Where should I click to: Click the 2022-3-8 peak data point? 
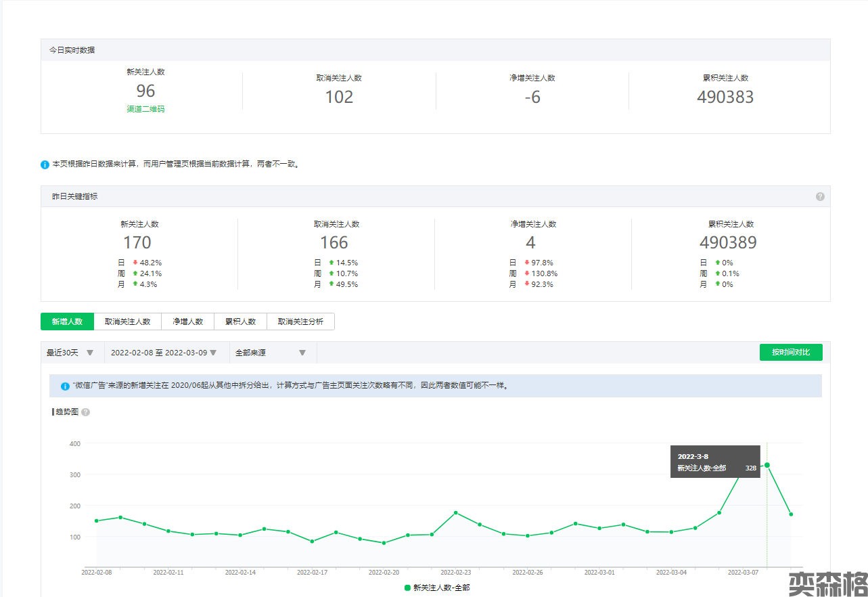click(x=767, y=465)
